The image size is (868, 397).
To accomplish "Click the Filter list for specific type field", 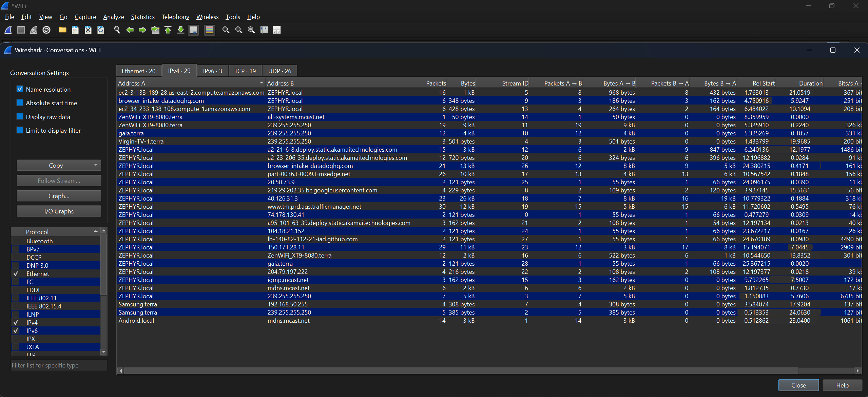I will [59, 365].
